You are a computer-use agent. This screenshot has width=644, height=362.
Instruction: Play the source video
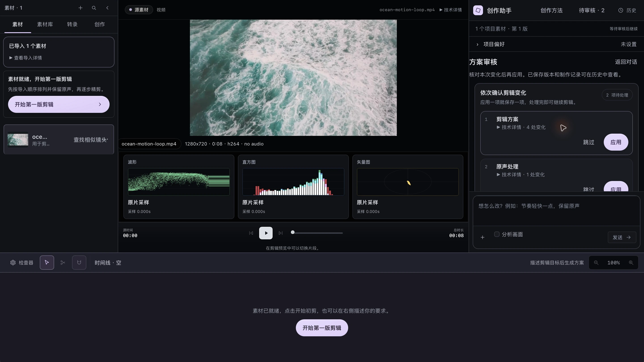(266, 233)
